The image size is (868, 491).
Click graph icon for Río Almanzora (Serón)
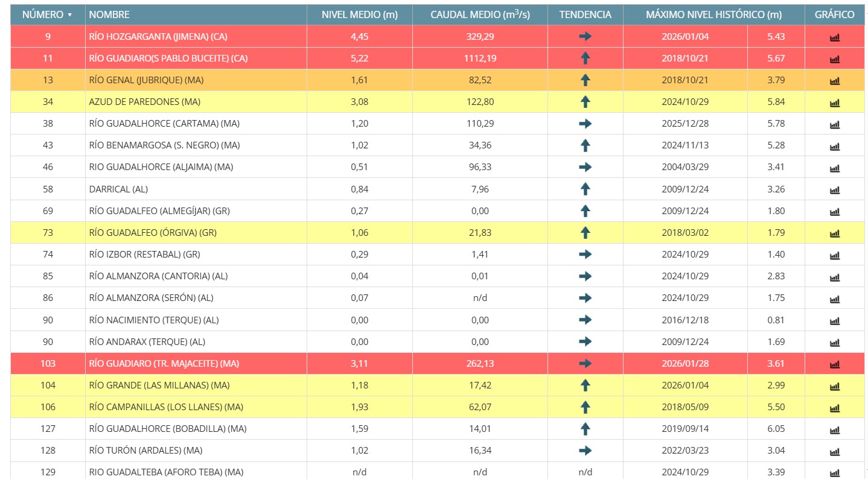[x=834, y=299]
